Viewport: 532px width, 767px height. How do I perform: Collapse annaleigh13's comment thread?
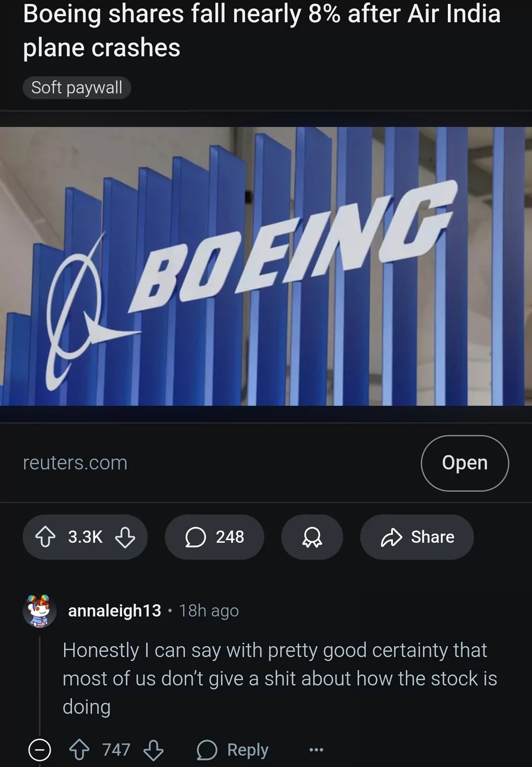click(39, 750)
